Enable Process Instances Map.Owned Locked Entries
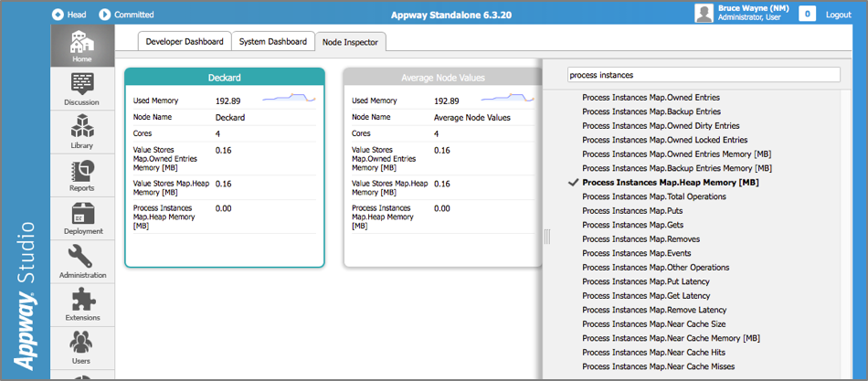Viewport: 868px width, 381px height. [665, 140]
